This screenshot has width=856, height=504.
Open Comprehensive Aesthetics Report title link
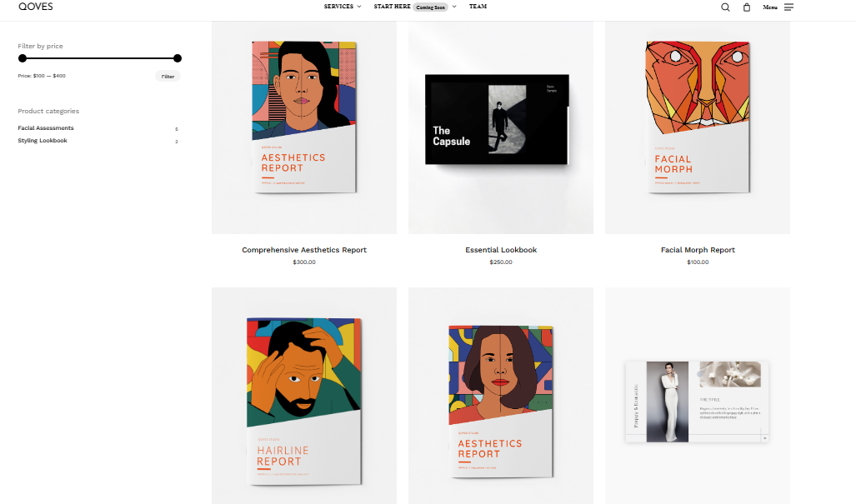click(x=304, y=250)
